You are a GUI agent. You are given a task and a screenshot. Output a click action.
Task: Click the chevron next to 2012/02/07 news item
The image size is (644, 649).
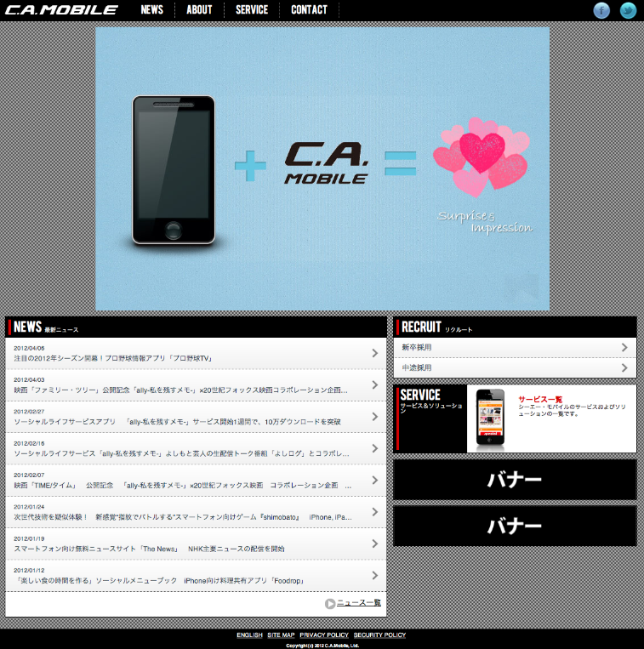click(375, 480)
